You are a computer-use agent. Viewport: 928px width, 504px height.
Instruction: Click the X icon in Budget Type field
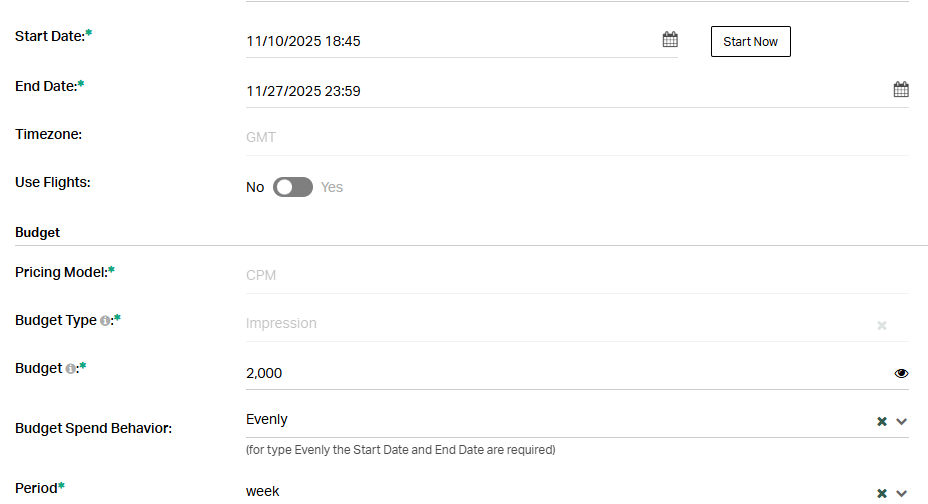pos(882,325)
